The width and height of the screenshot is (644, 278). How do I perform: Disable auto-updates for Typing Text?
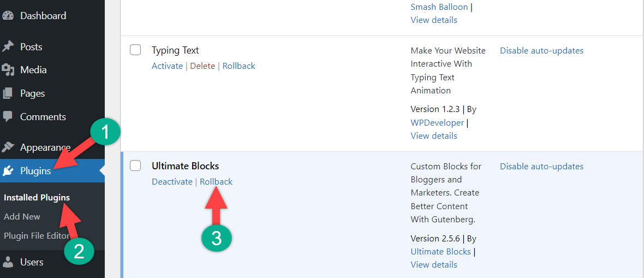(541, 51)
